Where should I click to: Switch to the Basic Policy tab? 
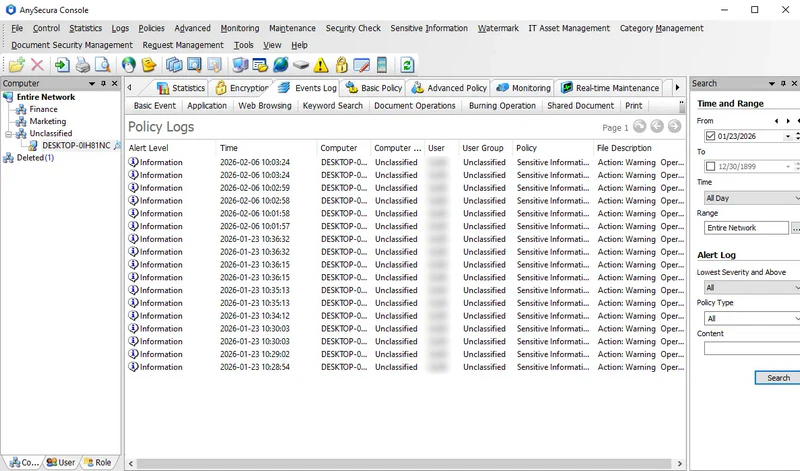point(374,88)
